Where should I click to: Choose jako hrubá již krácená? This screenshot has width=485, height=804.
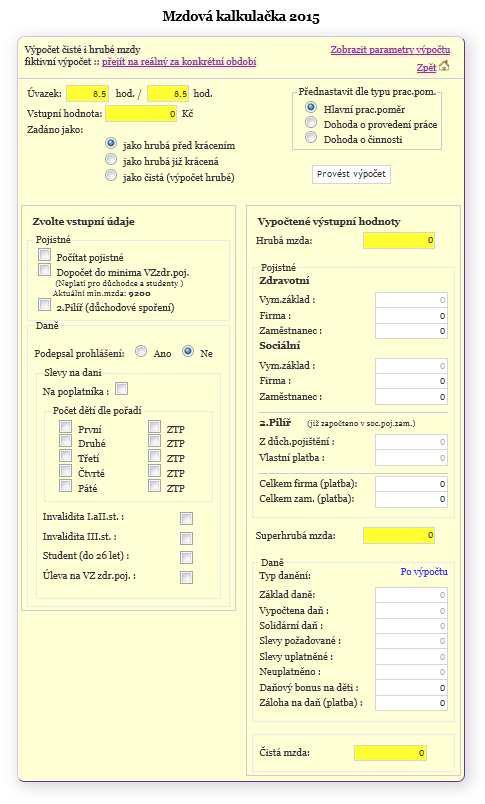111,159
